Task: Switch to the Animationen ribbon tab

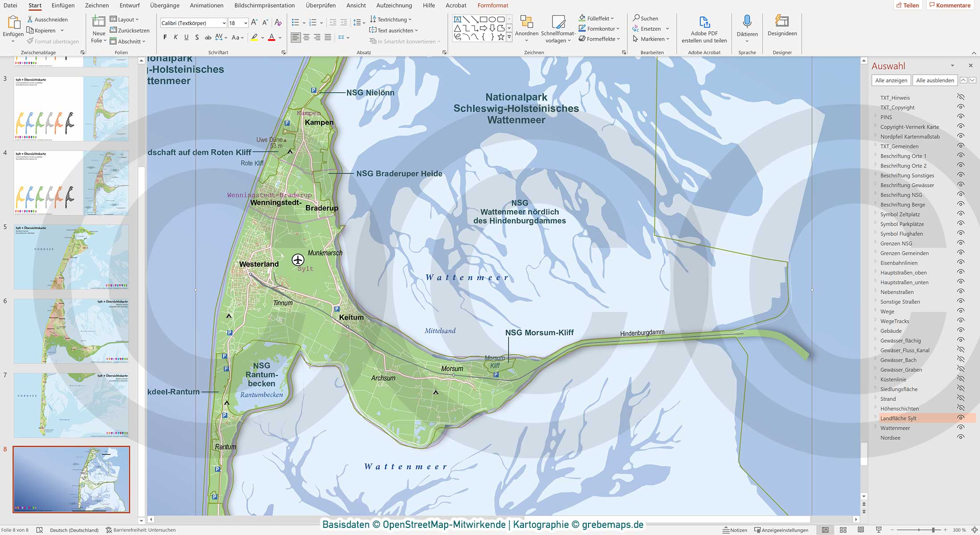Action: coord(206,5)
